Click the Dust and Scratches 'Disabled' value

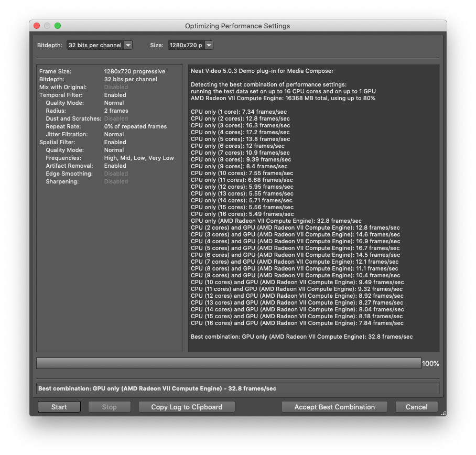[116, 118]
